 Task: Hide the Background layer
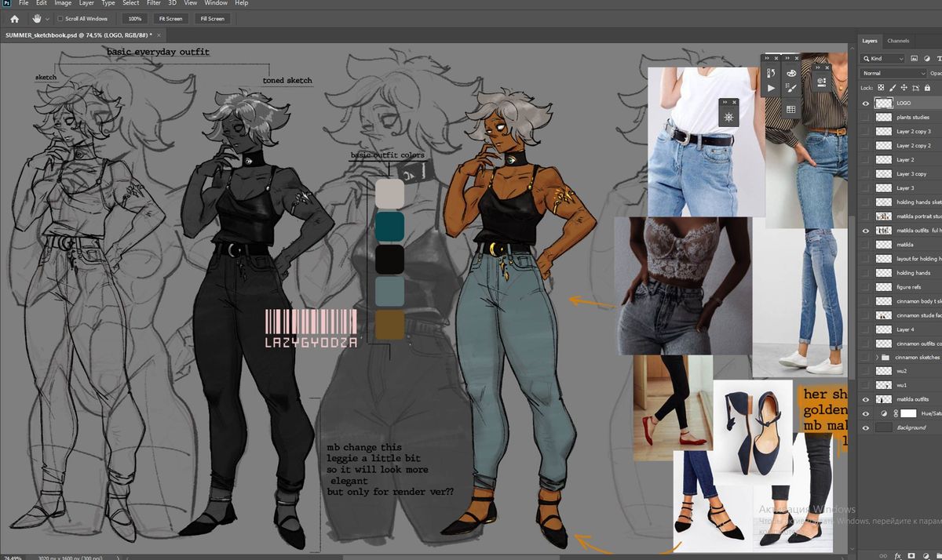point(866,427)
